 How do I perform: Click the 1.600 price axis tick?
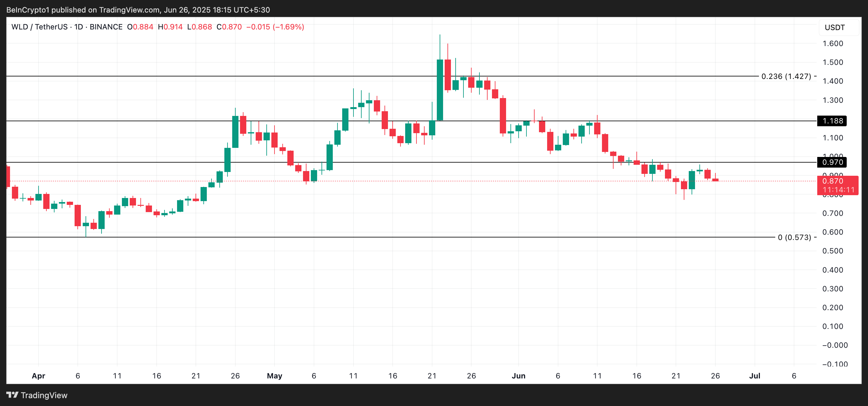[832, 44]
